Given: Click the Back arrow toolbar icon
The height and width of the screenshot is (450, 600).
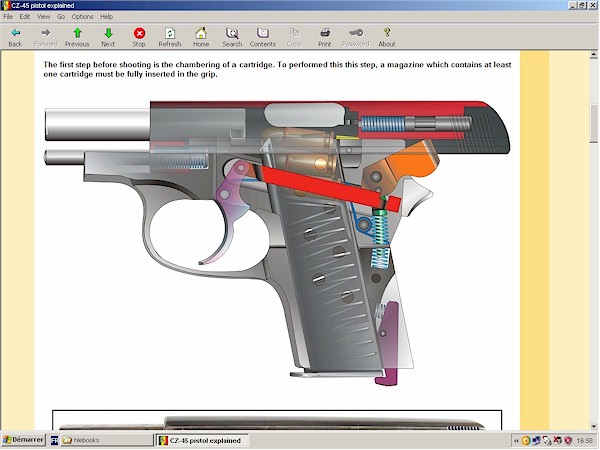Looking at the screenshot, I should (15, 33).
